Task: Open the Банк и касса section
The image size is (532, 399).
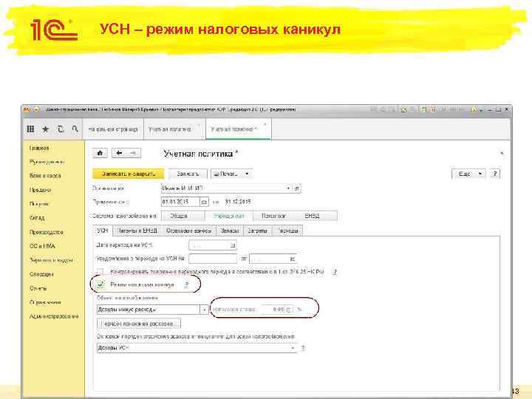Action: pyautogui.click(x=45, y=176)
